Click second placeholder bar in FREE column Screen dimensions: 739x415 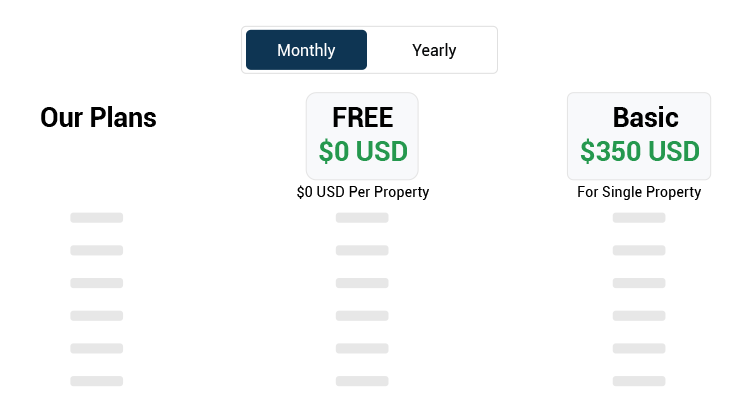pos(362,251)
